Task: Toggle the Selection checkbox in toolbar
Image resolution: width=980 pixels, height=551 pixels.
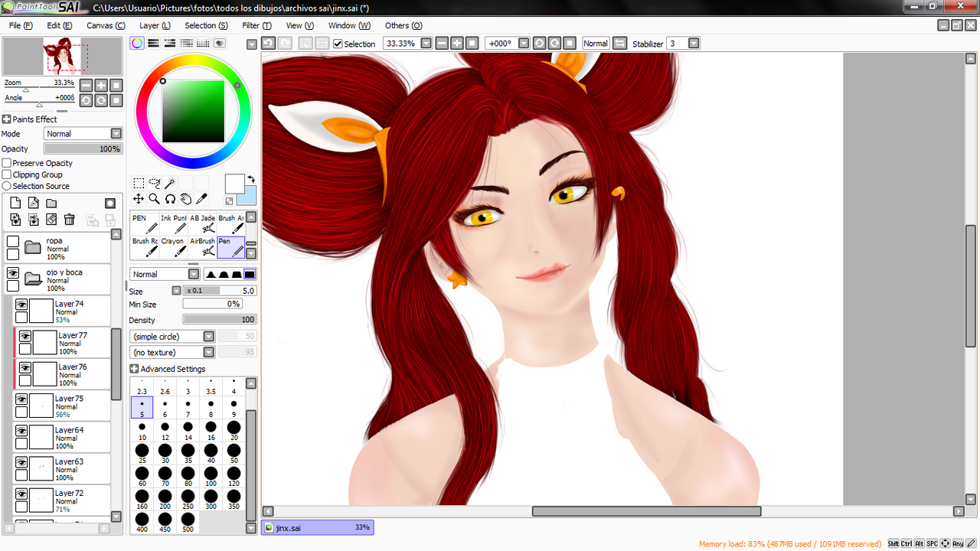Action: (x=338, y=44)
